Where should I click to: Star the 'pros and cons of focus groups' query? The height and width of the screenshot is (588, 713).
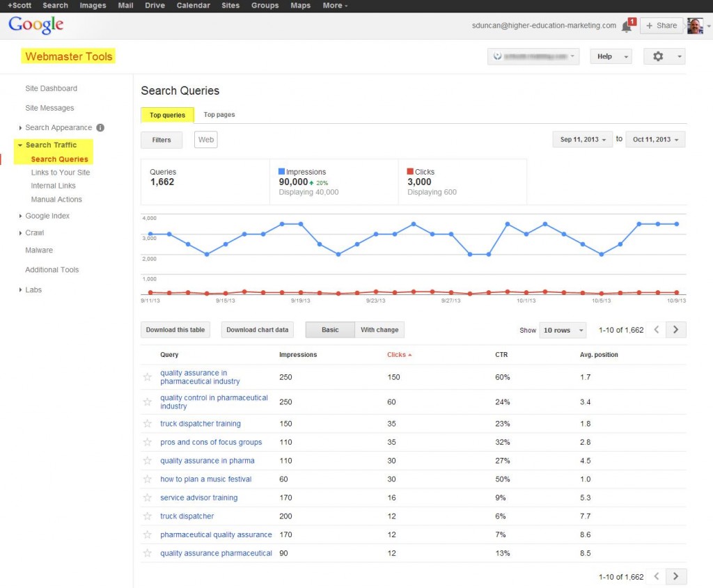[x=148, y=442]
